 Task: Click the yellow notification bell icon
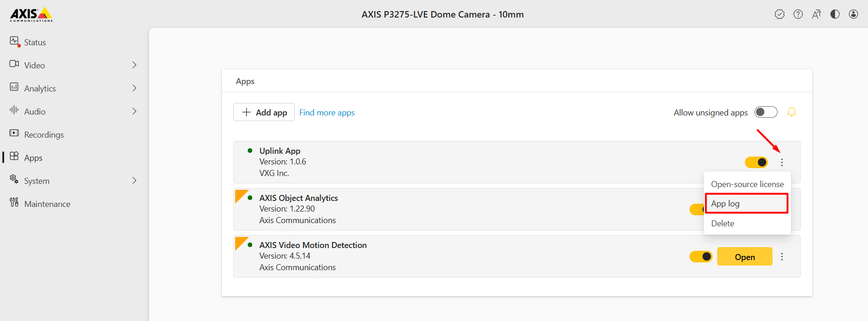click(x=791, y=112)
